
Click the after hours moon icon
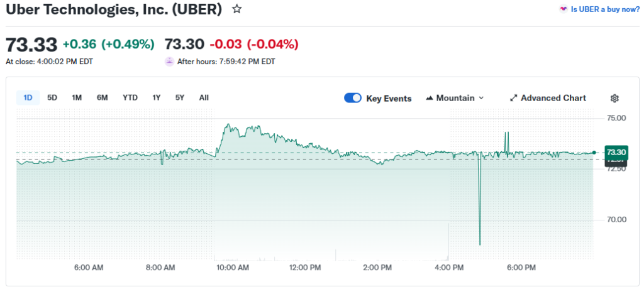(169, 62)
